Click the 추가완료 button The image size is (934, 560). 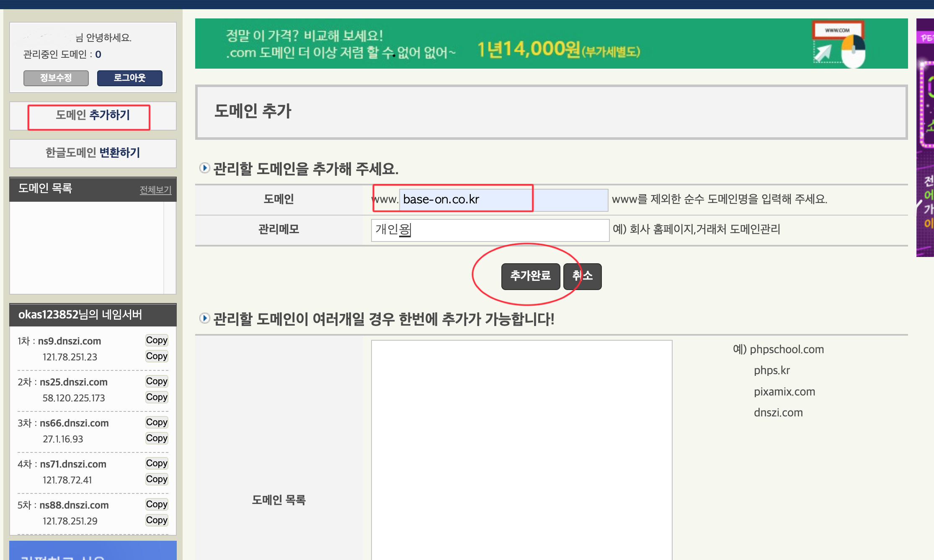tap(530, 276)
